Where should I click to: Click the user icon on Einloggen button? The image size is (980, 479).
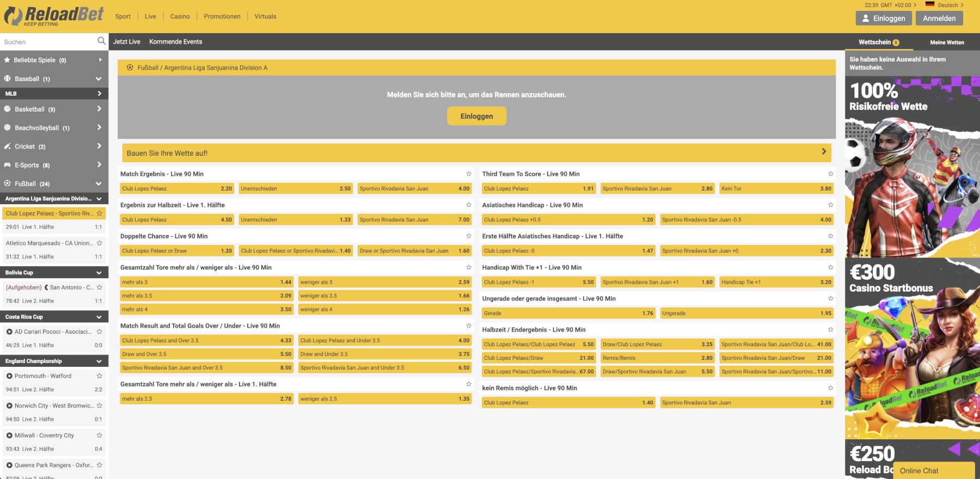[x=866, y=18]
